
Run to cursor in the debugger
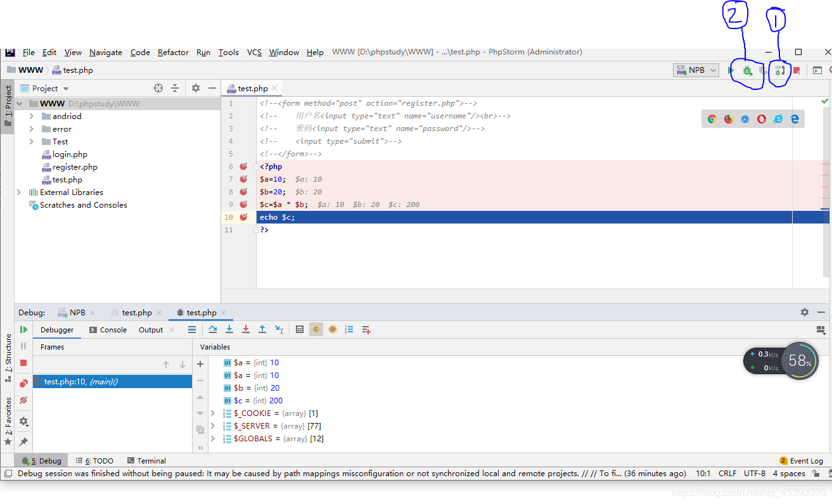[279, 329]
